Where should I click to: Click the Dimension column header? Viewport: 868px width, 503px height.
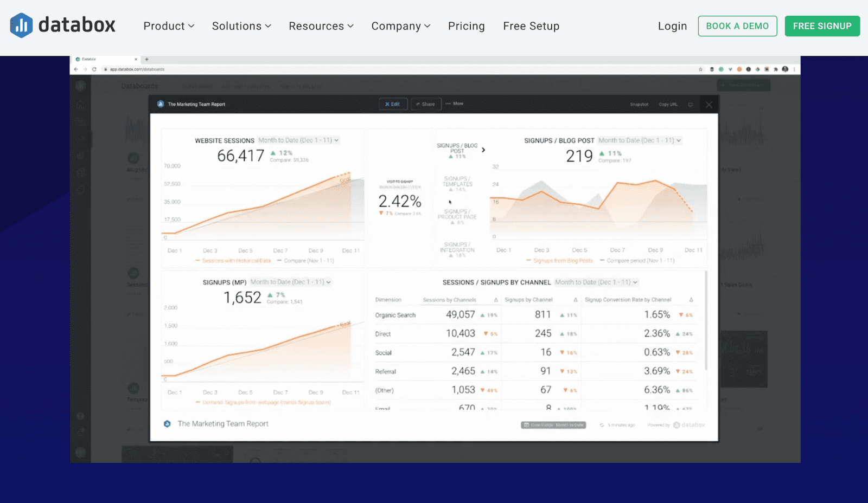[x=388, y=300]
